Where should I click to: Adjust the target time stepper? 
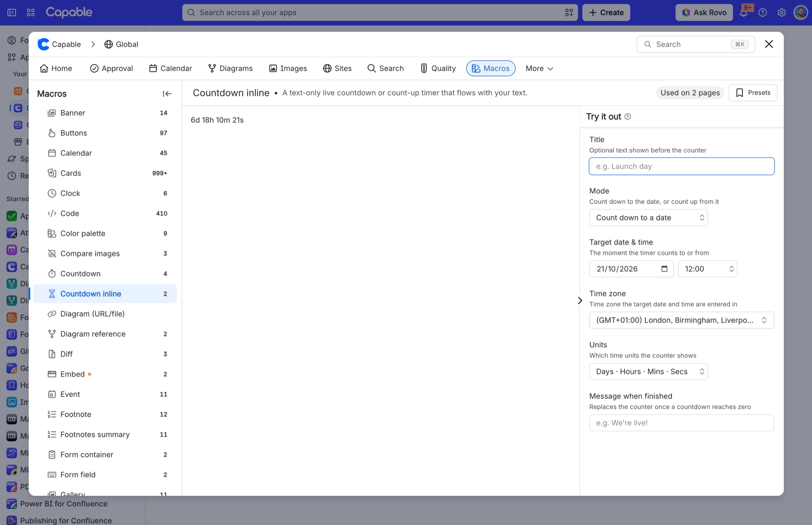pos(731,269)
